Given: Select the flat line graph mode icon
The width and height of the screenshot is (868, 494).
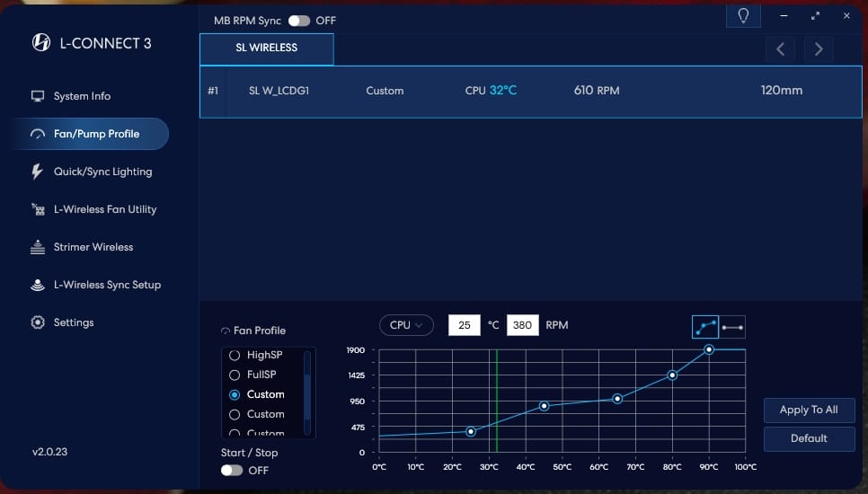Looking at the screenshot, I should 732,327.
